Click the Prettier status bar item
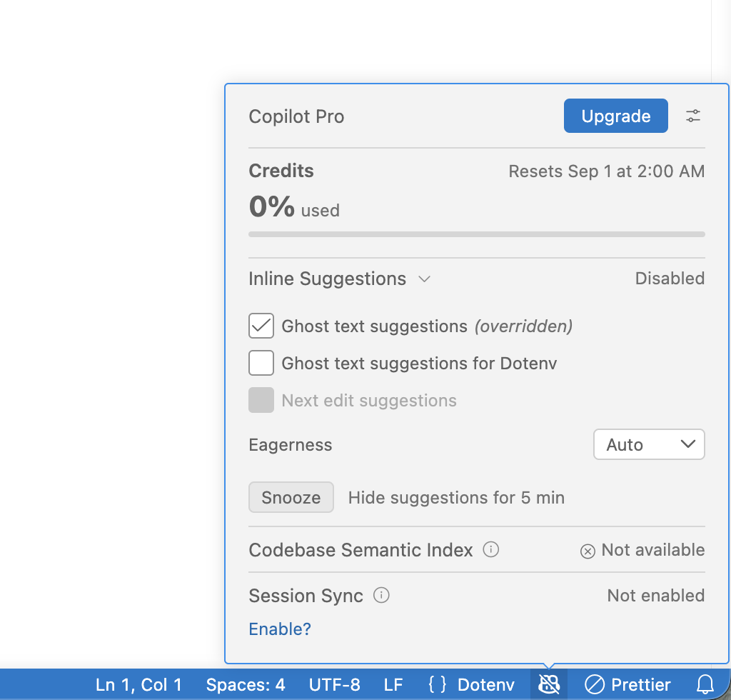The height and width of the screenshot is (700, 731). point(627,684)
